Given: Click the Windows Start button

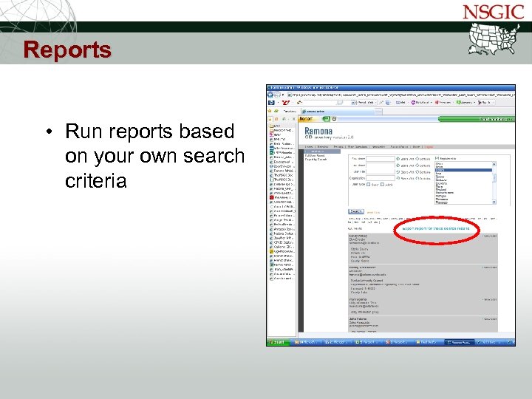Looking at the screenshot, I should click(x=279, y=342).
